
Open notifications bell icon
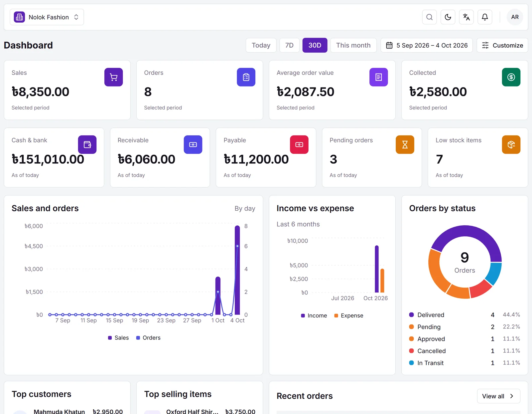pyautogui.click(x=485, y=17)
